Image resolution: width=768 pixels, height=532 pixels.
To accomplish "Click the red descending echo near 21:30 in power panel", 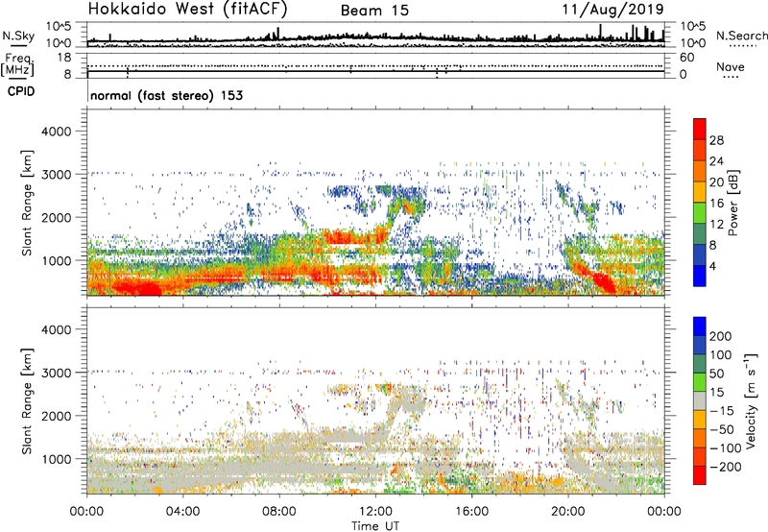I will (604, 282).
